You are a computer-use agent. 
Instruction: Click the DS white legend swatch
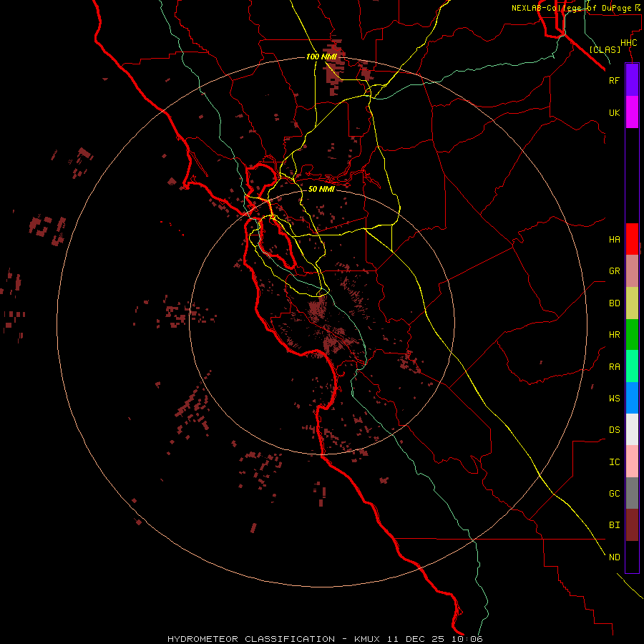[632, 429]
